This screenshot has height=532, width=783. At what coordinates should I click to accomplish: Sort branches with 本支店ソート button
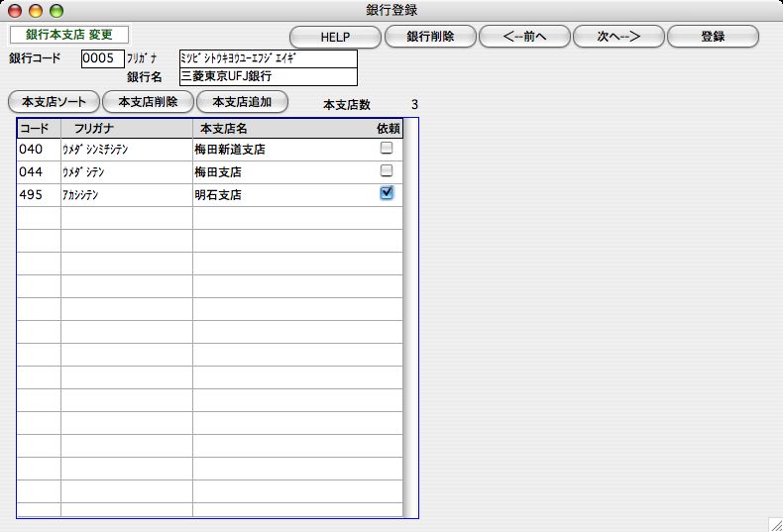point(54,101)
